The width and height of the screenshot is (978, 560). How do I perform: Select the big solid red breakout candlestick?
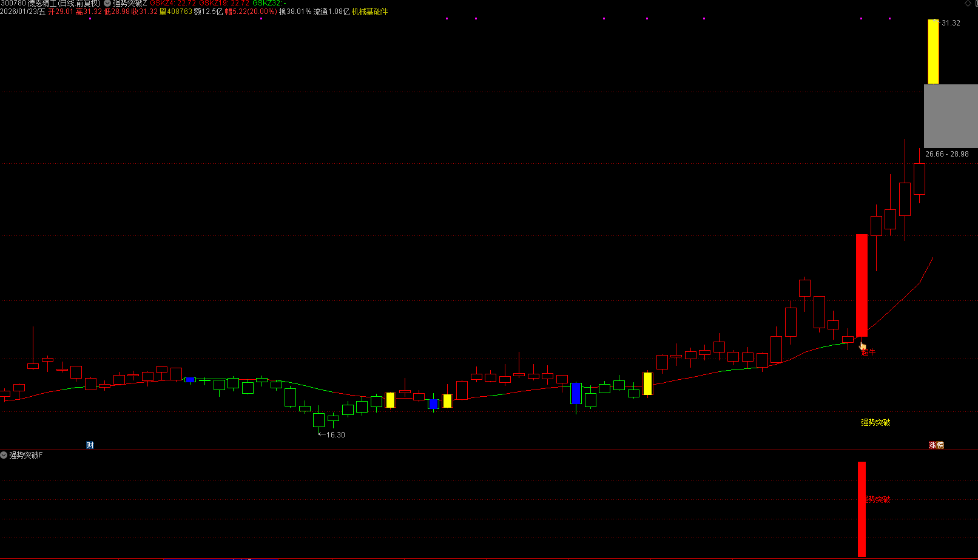pos(862,285)
